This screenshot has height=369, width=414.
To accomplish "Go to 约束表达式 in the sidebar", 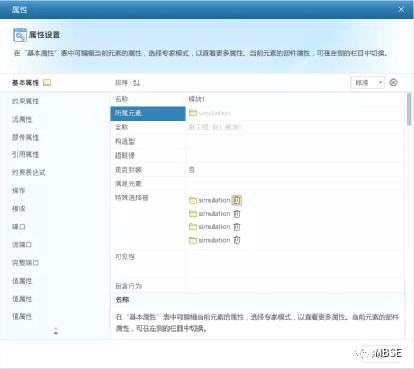I will 29,172.
